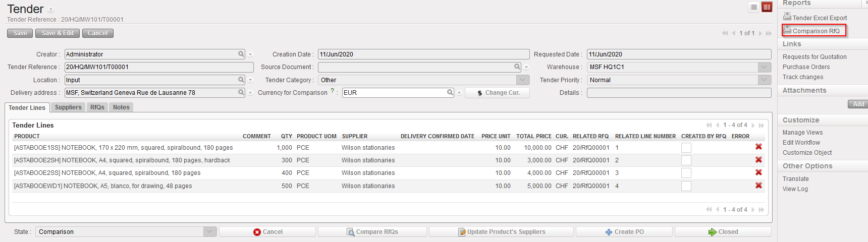Image resolution: width=868 pixels, height=242 pixels.
Task: Remove the ASTABOOEWD1 notebook tender line
Action: pos(758,186)
